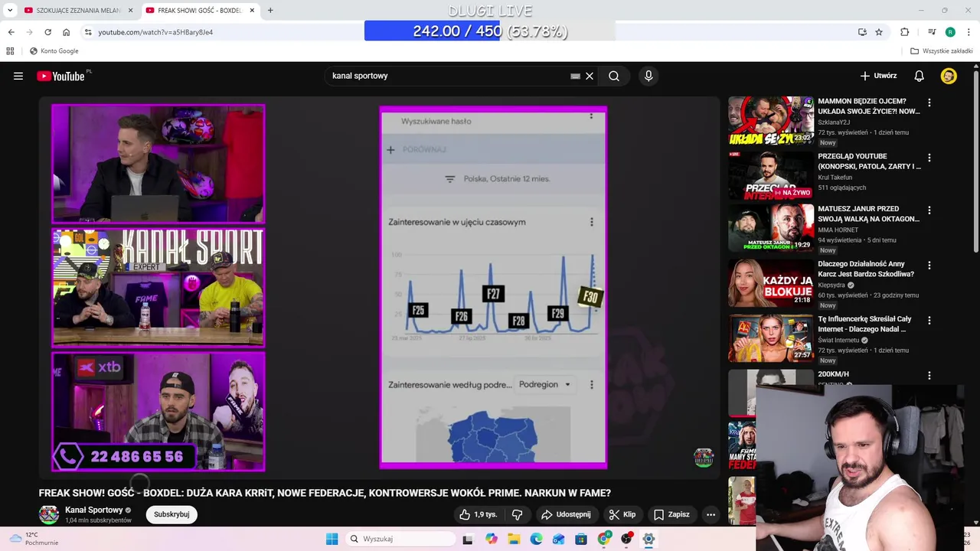This screenshot has width=980, height=551.
Task: Open more actions ellipsis under the video
Action: (710, 514)
